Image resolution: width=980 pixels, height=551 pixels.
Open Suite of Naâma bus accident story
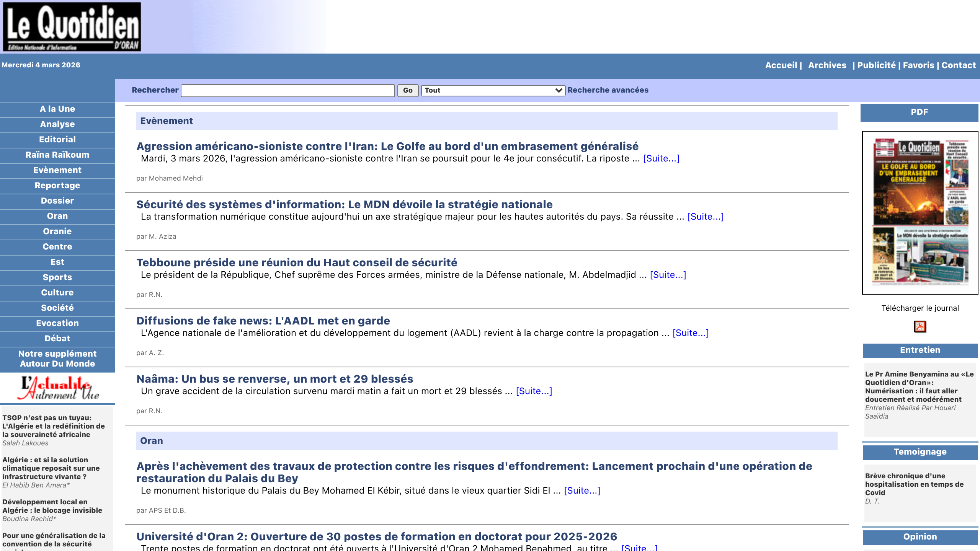tap(534, 391)
